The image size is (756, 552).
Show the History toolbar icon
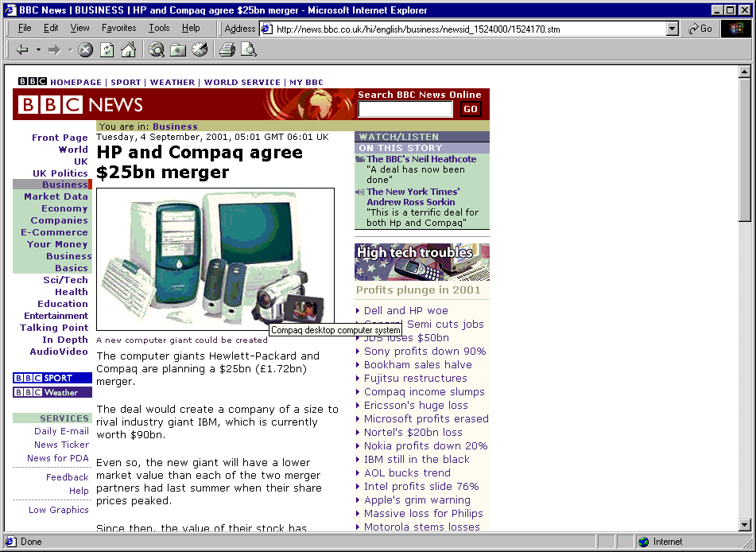point(200,49)
